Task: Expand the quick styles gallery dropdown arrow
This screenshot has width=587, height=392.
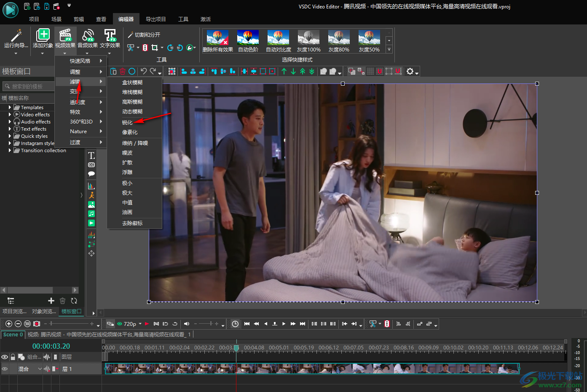Action: click(x=389, y=49)
